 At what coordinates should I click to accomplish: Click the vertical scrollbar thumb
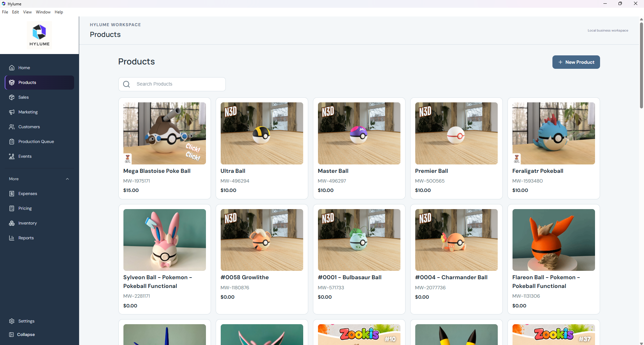[x=641, y=65]
